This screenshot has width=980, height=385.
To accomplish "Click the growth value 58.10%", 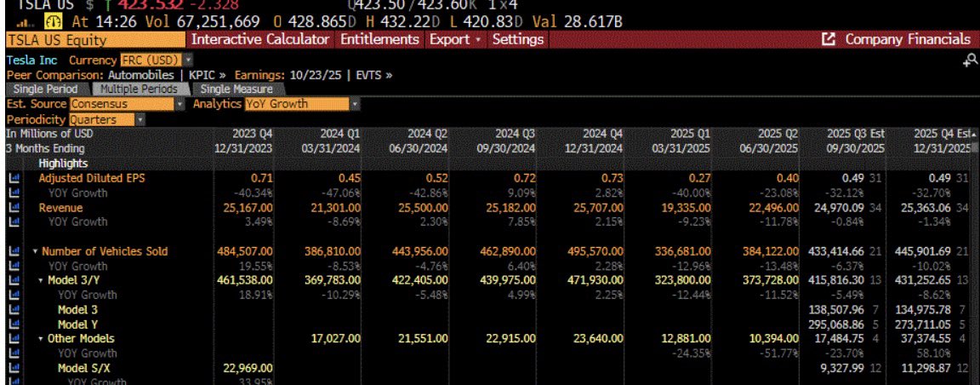I will coord(937,353).
